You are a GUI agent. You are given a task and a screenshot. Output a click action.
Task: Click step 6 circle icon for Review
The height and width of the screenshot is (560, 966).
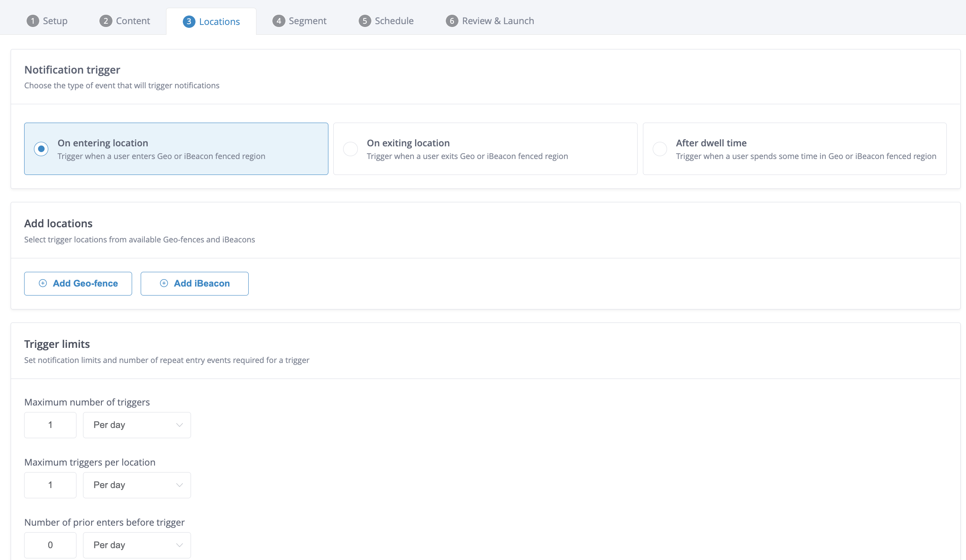pyautogui.click(x=452, y=21)
